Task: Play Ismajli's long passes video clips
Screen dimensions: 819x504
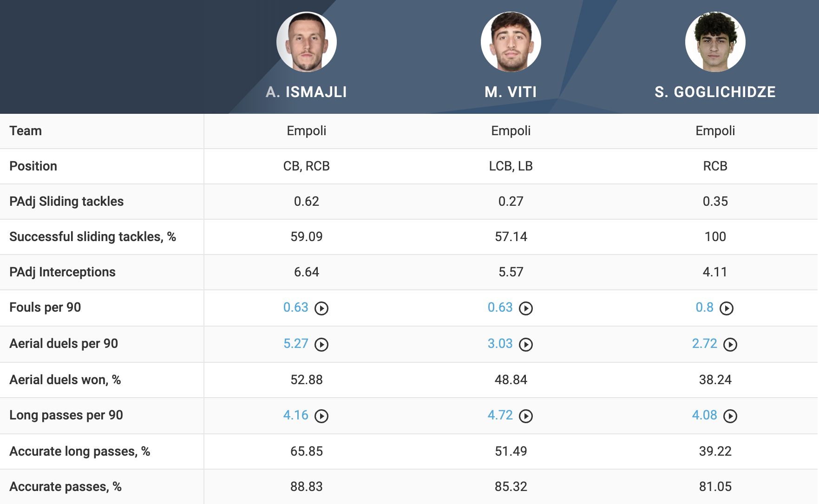Action: pos(321,416)
